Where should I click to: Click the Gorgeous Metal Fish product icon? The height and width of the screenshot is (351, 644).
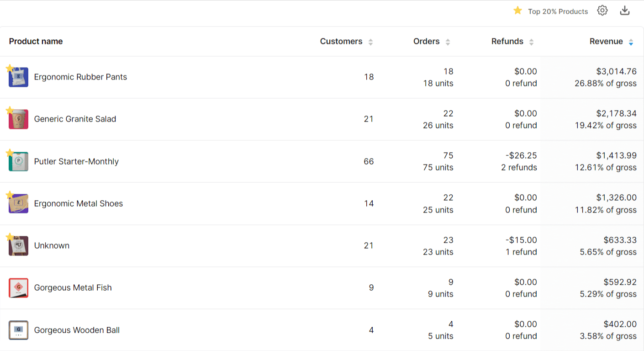tap(19, 288)
